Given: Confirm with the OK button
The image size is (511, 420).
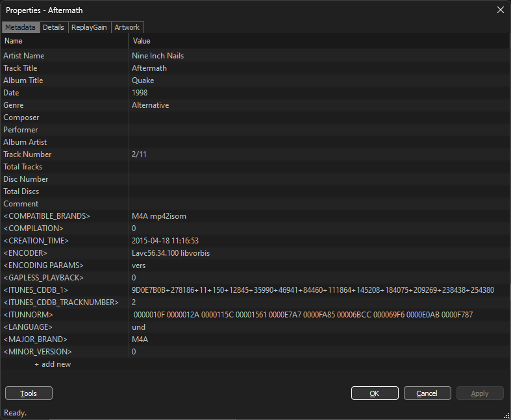Looking at the screenshot, I should click(375, 393).
